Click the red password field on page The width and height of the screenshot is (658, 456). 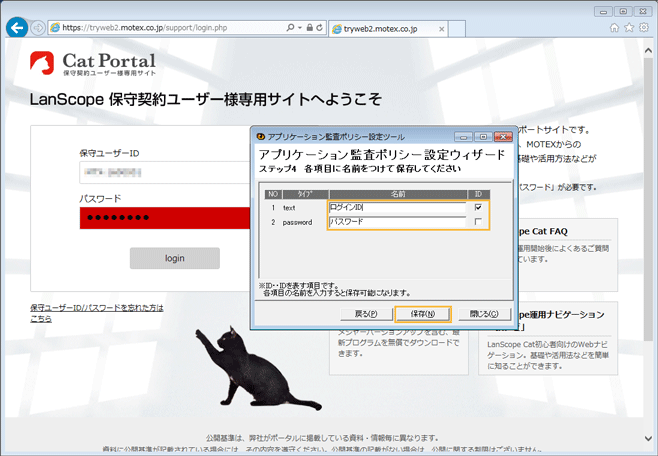point(165,218)
